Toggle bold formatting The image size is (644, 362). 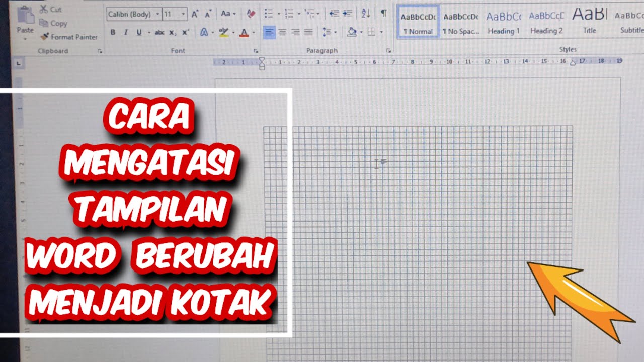pyautogui.click(x=113, y=32)
